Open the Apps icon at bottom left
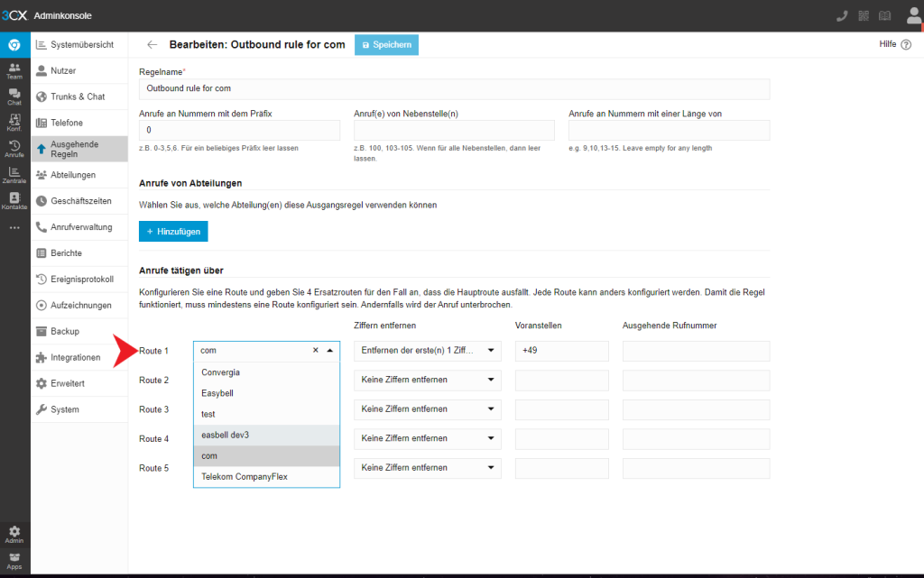924x578 pixels. tap(14, 560)
